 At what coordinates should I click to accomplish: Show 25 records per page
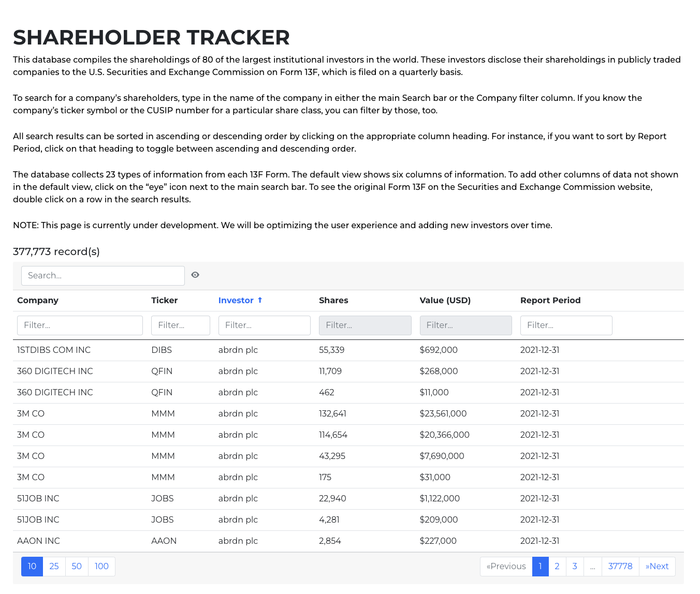tap(54, 566)
